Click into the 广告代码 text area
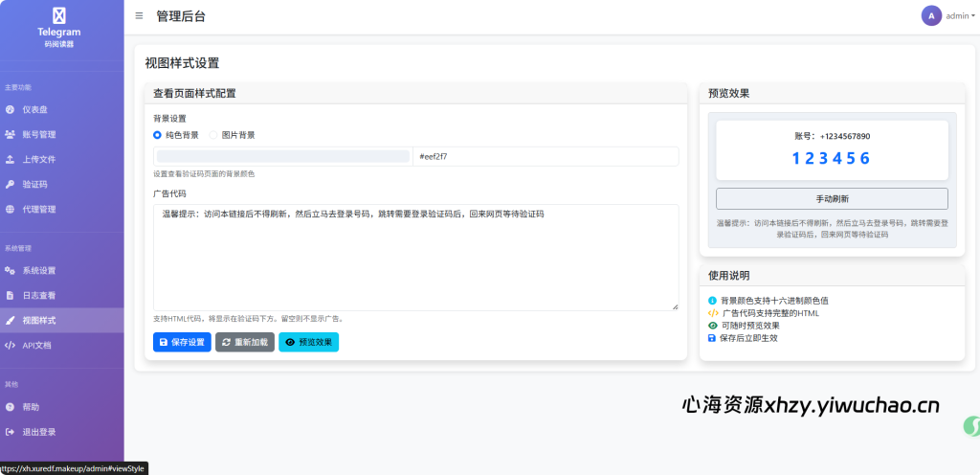Image resolution: width=980 pixels, height=475 pixels. click(x=415, y=257)
